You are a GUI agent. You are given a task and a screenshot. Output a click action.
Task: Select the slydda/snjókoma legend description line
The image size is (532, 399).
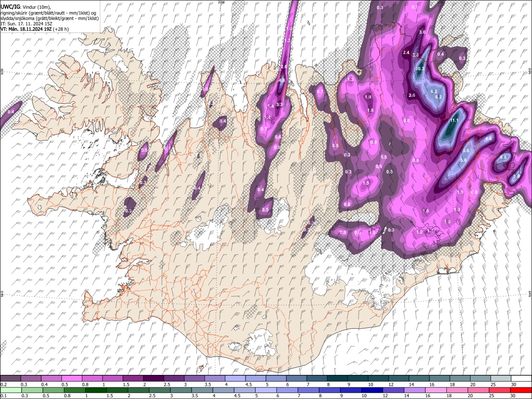point(49,18)
